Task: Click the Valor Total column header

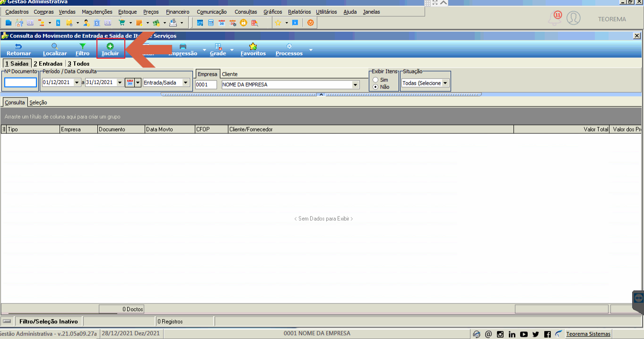Action: tap(562, 129)
